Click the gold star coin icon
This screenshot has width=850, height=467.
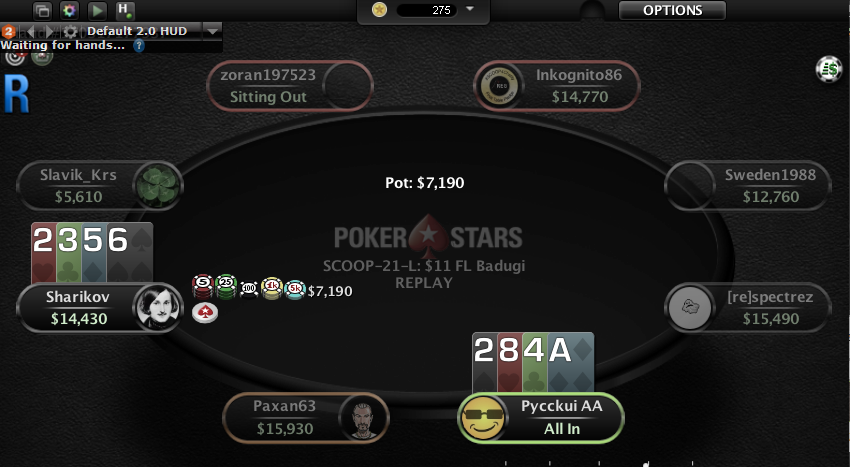point(379,10)
